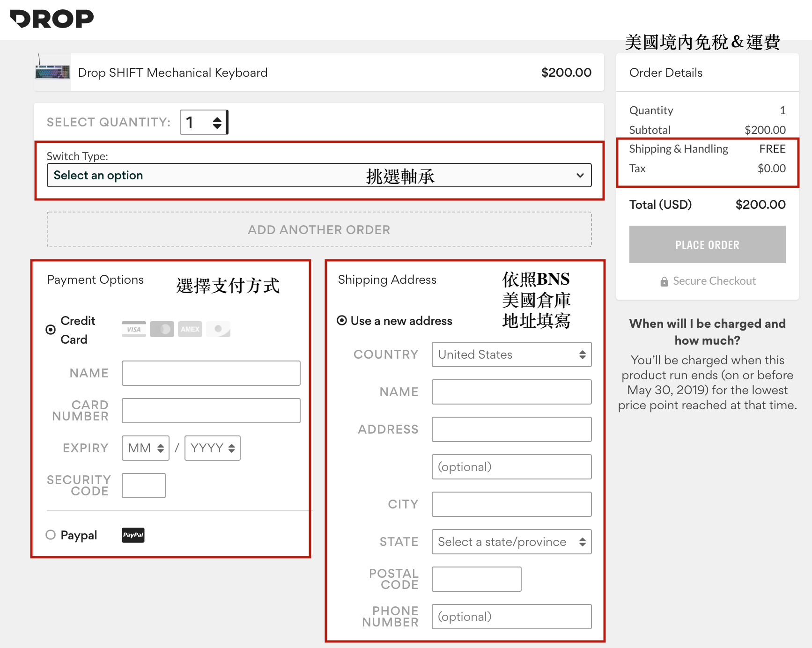Image resolution: width=812 pixels, height=648 pixels.
Task: Open the Switch Type dropdown
Action: coord(319,175)
